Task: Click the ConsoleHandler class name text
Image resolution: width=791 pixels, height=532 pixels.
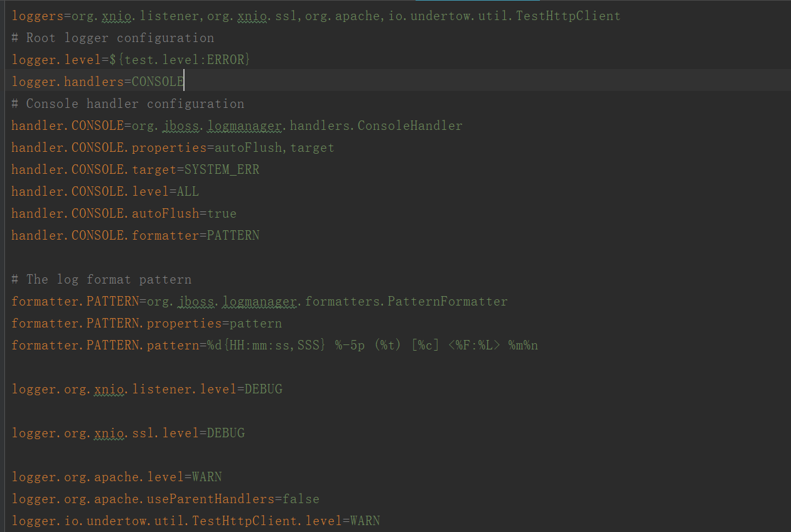Action: coord(409,125)
